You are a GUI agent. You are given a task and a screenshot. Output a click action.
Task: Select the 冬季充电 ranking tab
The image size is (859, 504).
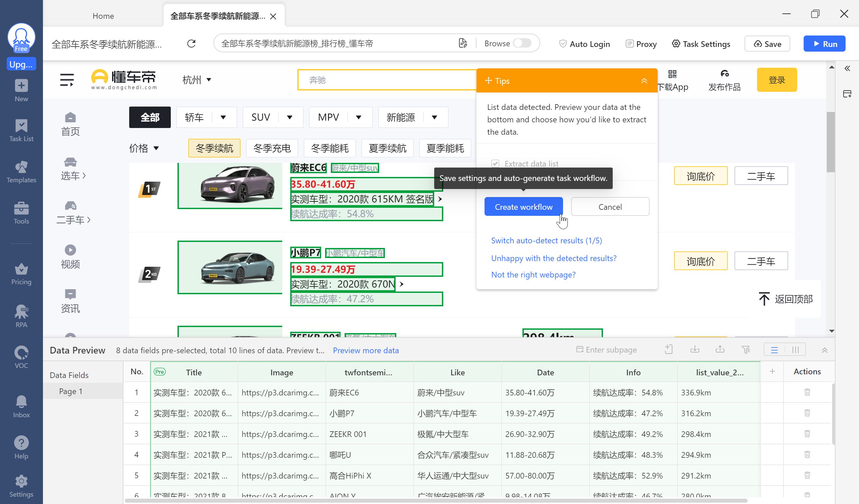272,148
